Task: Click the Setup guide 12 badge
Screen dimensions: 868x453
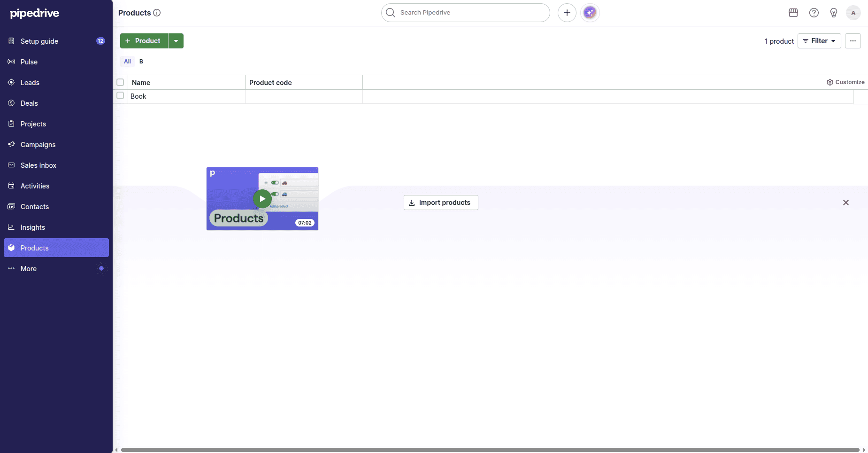Action: click(x=100, y=41)
